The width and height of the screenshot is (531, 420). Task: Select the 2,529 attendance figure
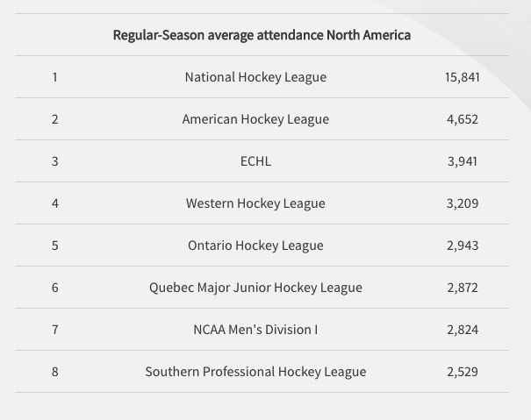[463, 372]
